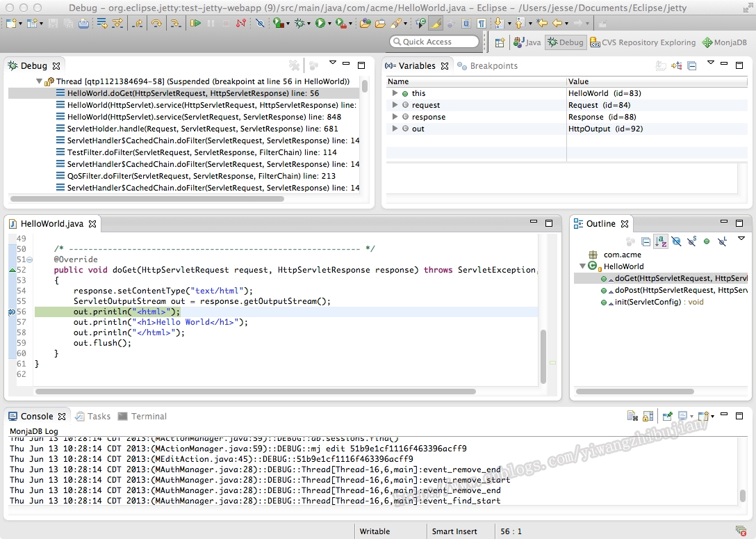Open the Tasks tab
756x539 pixels.
[93, 416]
